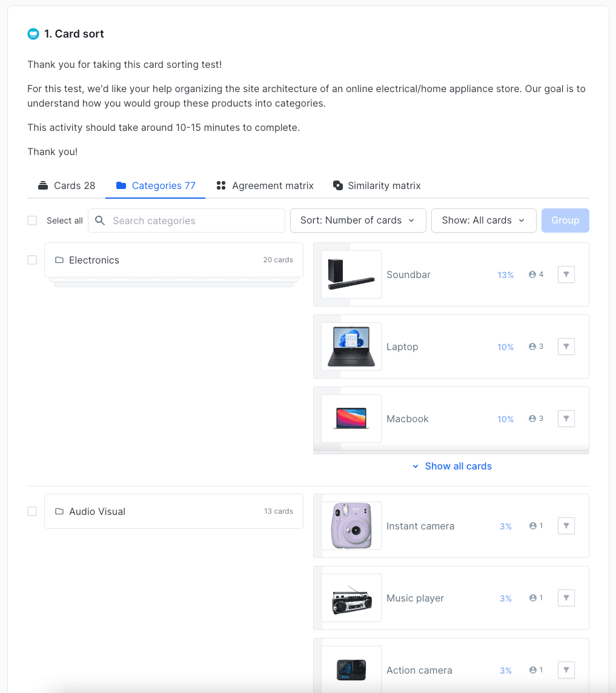This screenshot has width=616, height=693.
Task: Click the filter icon beside Macbook
Action: coord(566,419)
